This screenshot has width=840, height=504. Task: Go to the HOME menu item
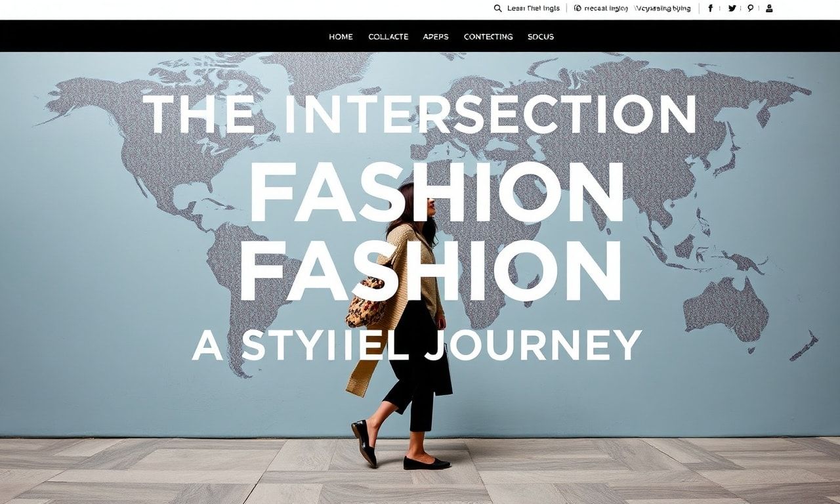(341, 37)
